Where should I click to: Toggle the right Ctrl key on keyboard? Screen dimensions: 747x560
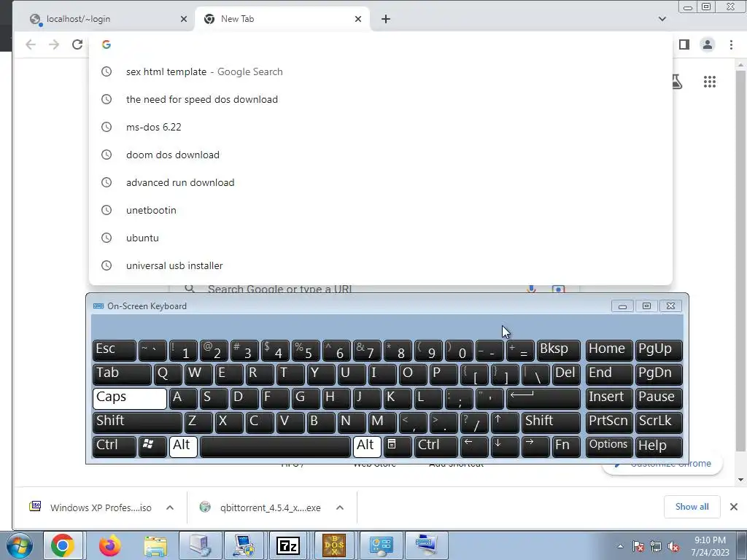tap(436, 446)
